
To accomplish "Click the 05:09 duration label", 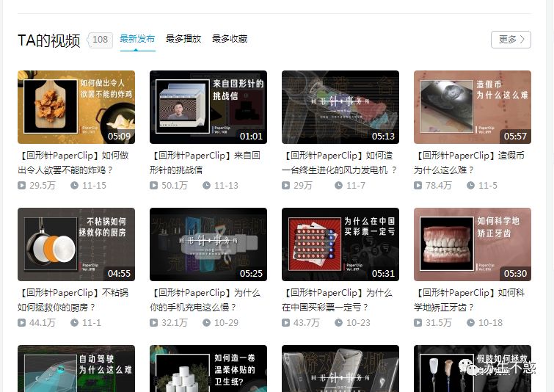I will [119, 136].
